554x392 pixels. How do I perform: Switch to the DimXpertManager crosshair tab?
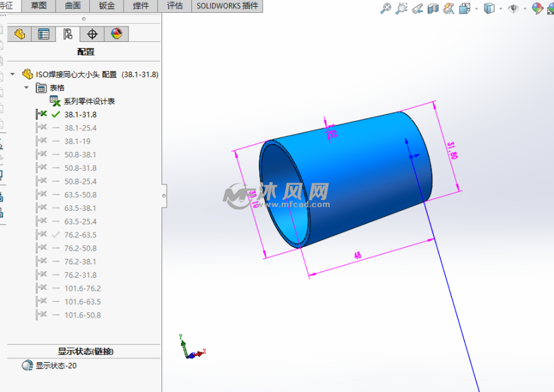[x=93, y=34]
